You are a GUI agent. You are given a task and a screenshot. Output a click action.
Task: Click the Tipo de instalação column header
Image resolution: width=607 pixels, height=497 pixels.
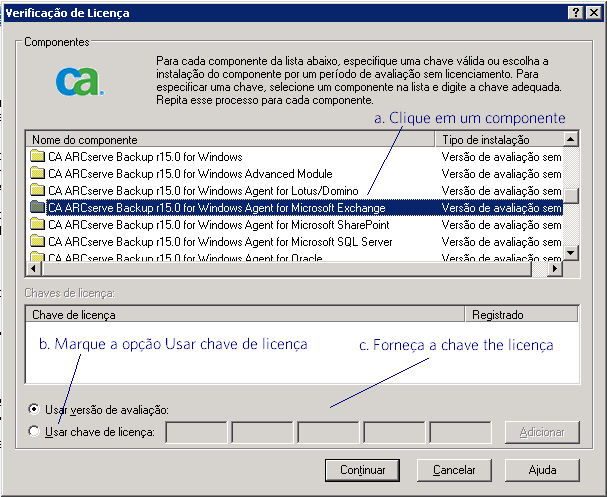click(x=498, y=140)
